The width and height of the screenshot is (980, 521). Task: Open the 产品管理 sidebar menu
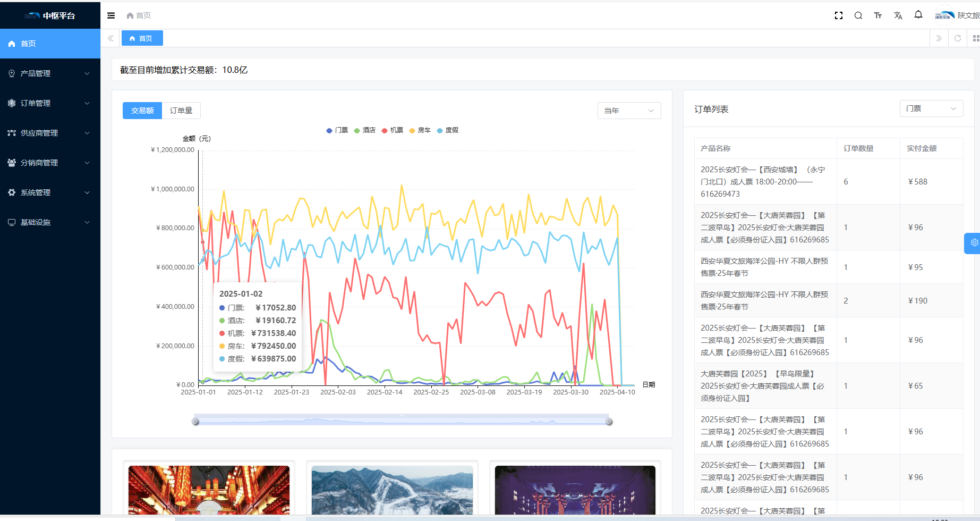(50, 73)
